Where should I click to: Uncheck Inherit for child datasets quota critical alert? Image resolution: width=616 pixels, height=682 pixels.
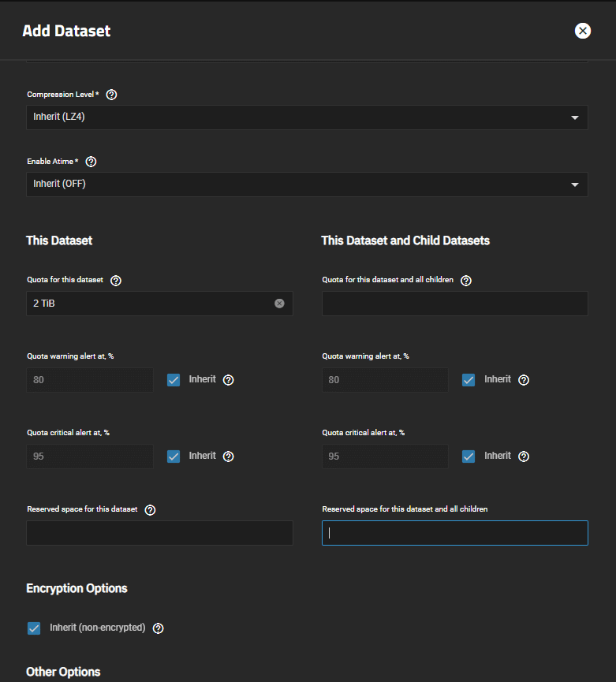coord(469,457)
